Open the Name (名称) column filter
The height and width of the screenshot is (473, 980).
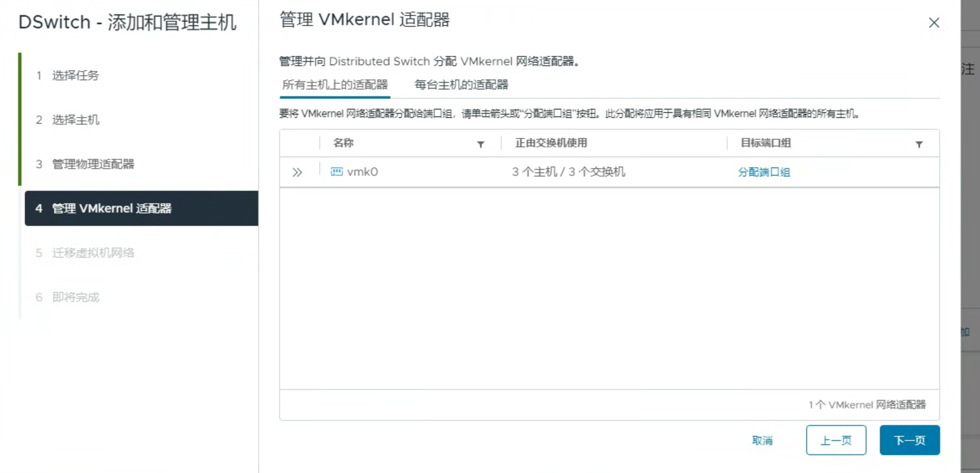[x=481, y=144]
